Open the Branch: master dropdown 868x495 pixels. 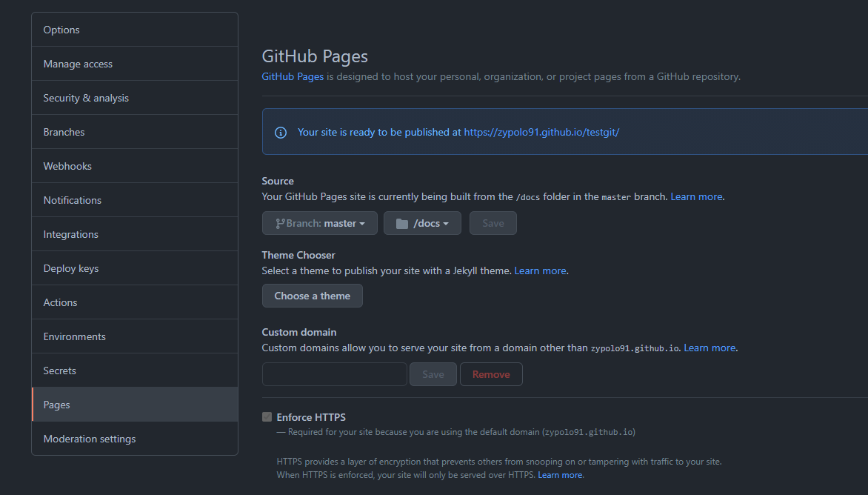(x=319, y=223)
